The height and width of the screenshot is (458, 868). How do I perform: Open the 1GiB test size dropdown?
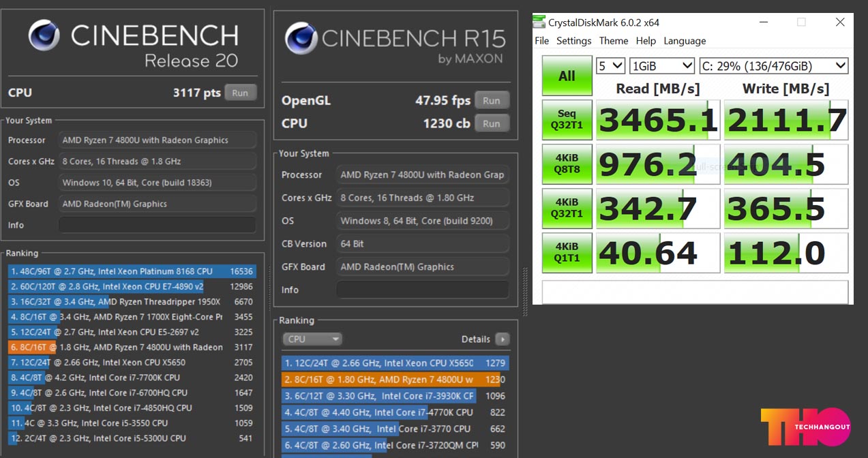[x=662, y=66]
